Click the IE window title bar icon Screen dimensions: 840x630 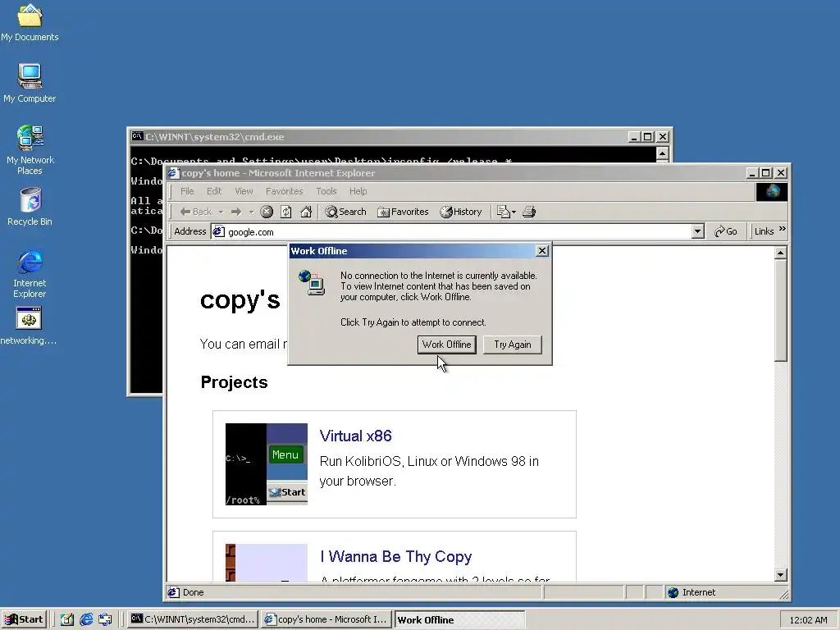[173, 172]
